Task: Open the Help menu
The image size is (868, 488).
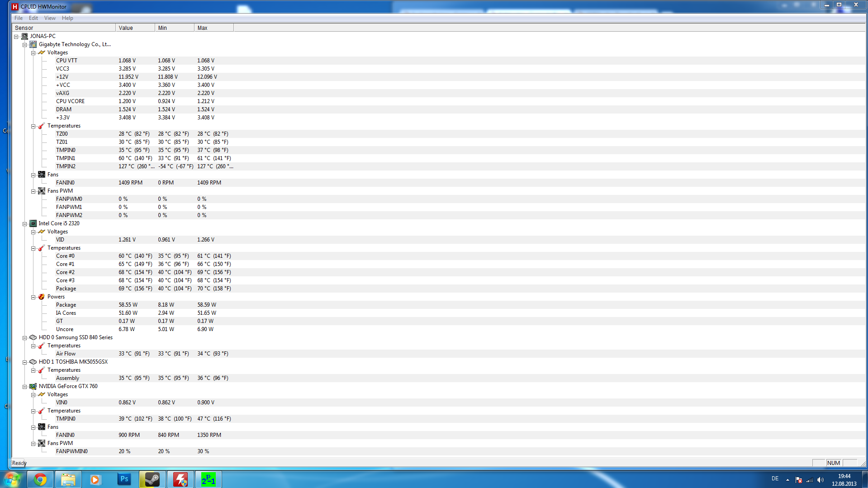Action: [x=67, y=18]
